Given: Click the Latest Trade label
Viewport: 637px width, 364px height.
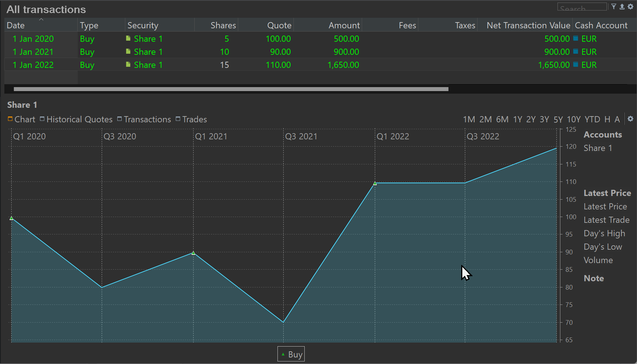Looking at the screenshot, I should (x=606, y=220).
